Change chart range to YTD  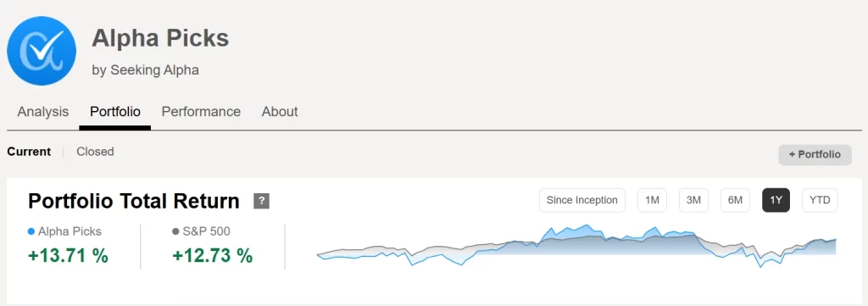pyautogui.click(x=820, y=200)
